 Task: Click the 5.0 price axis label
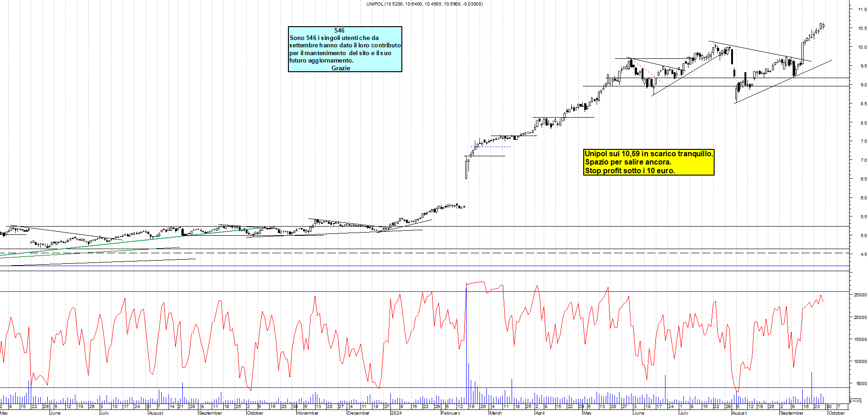tap(863, 235)
